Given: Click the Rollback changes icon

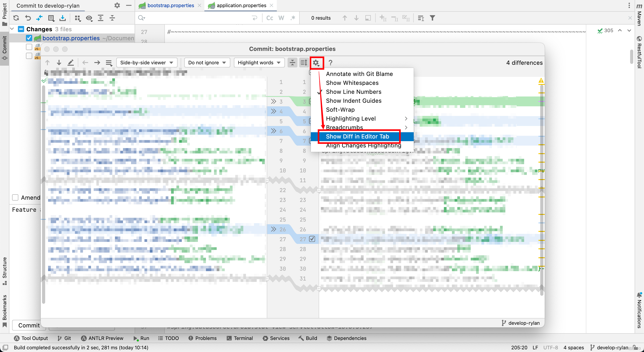Looking at the screenshot, I should pos(28,18).
